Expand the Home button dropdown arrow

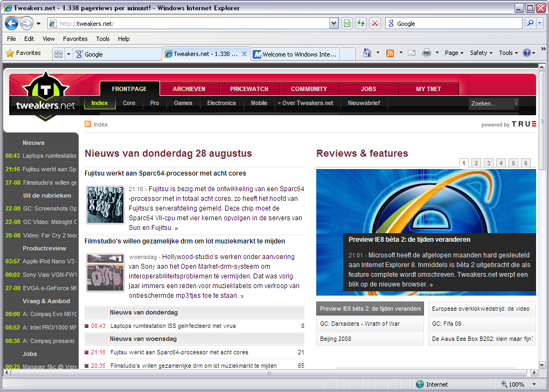[378, 53]
